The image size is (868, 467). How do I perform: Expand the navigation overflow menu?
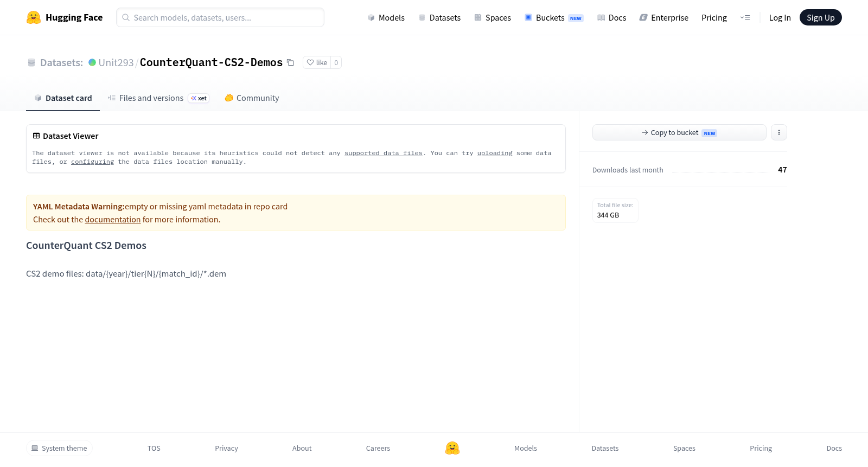(x=745, y=17)
